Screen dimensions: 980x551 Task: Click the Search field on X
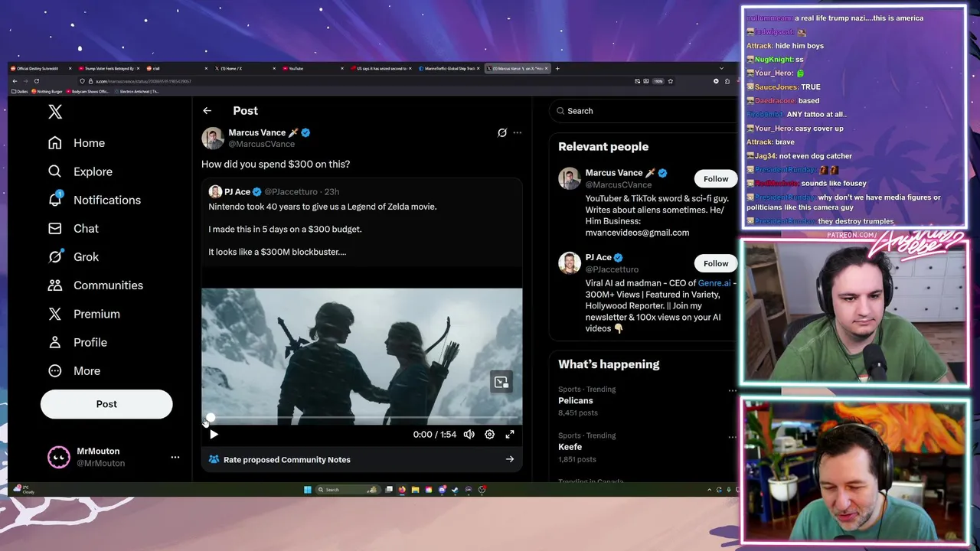[643, 111]
